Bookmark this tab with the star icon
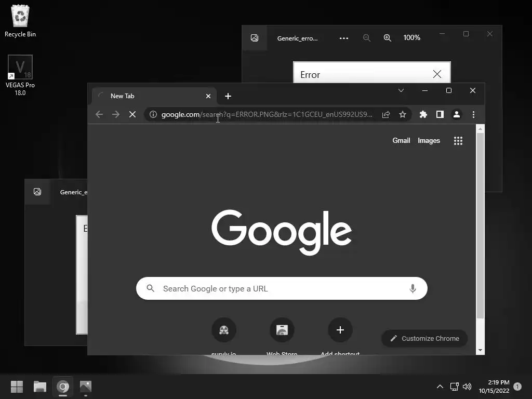532x399 pixels. [403, 114]
